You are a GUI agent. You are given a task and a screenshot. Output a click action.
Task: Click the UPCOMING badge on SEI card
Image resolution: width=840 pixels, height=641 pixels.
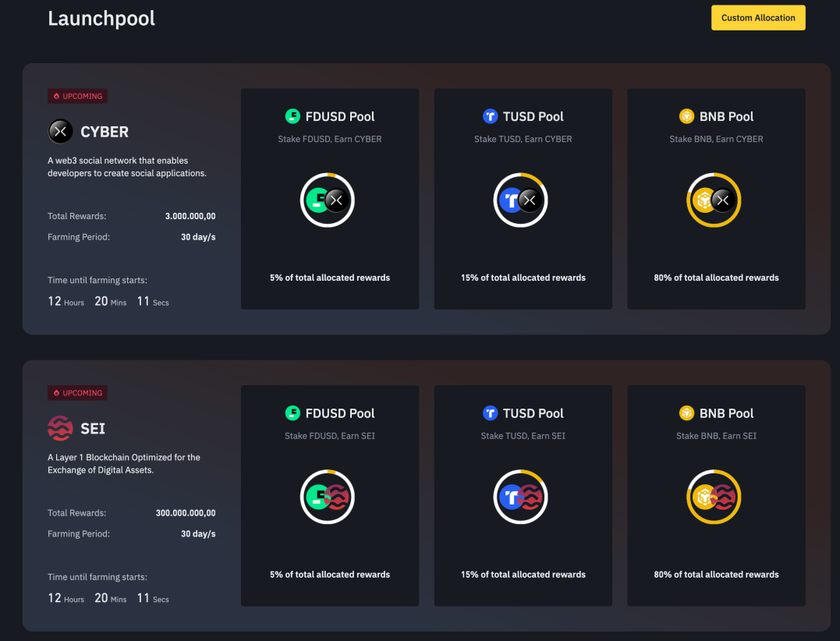pyautogui.click(x=77, y=393)
